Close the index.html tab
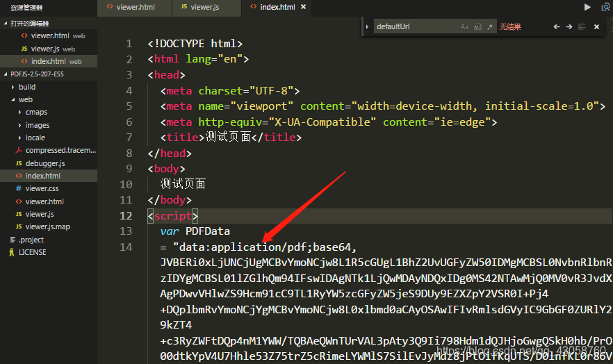 pyautogui.click(x=303, y=7)
